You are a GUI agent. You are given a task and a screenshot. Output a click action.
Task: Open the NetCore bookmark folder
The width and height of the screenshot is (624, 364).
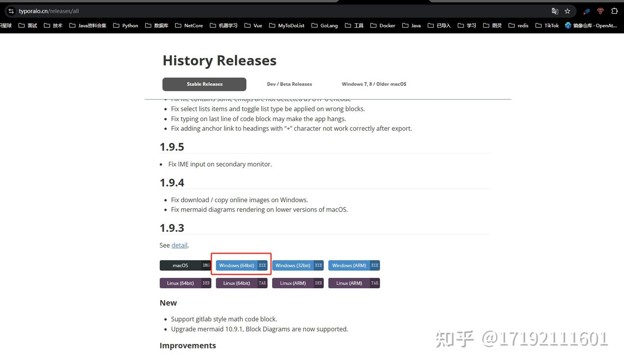[x=189, y=26]
